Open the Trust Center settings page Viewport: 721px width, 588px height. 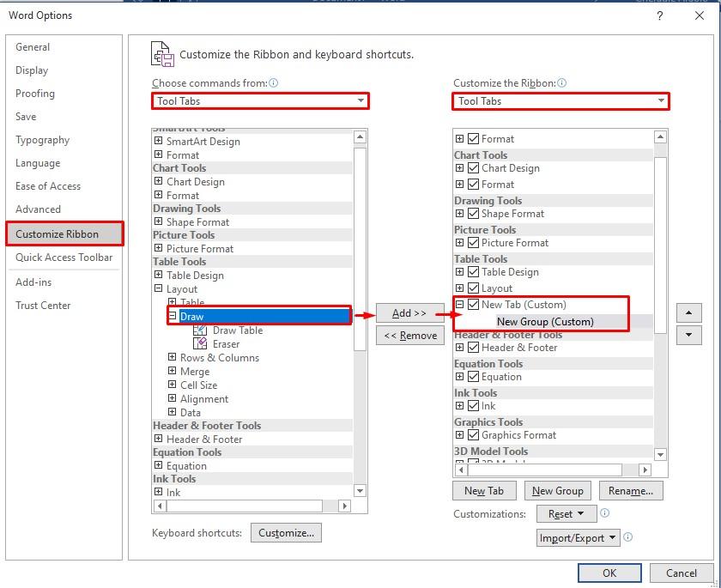(x=45, y=305)
